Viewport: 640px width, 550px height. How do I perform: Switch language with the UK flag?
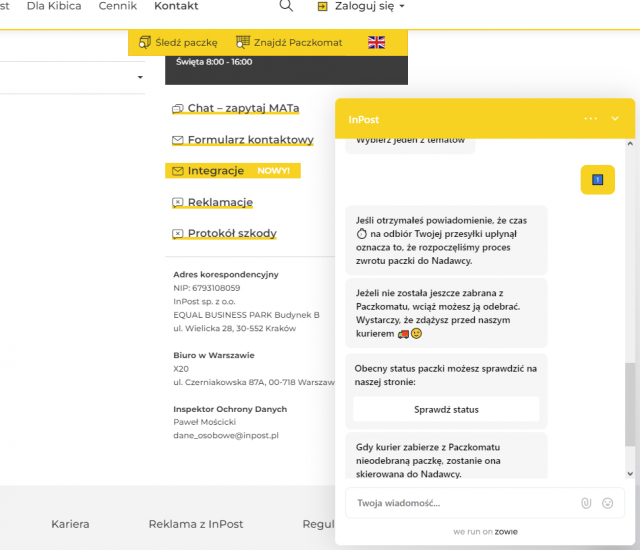[x=376, y=42]
